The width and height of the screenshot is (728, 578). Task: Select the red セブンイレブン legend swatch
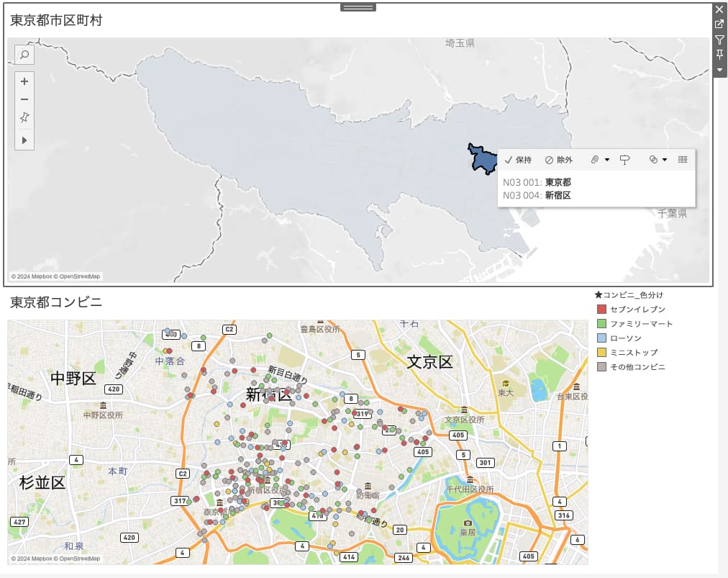(x=602, y=310)
